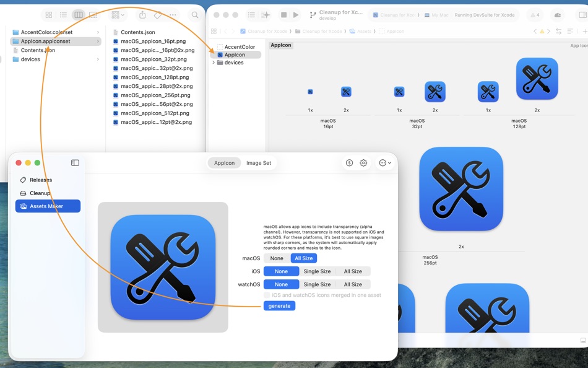The height and width of the screenshot is (368, 588).
Task: Expand the devices group in Xcode asset list
Action: tap(214, 63)
